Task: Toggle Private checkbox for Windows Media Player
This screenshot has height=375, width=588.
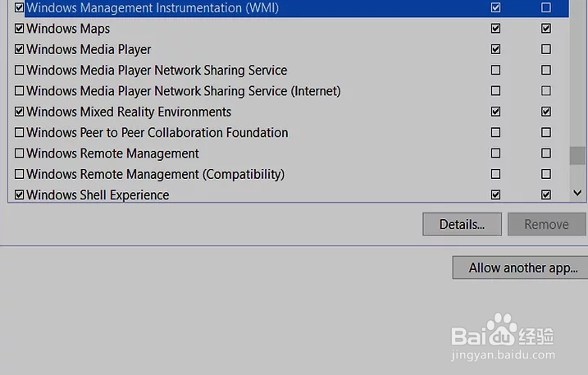Action: point(496,49)
